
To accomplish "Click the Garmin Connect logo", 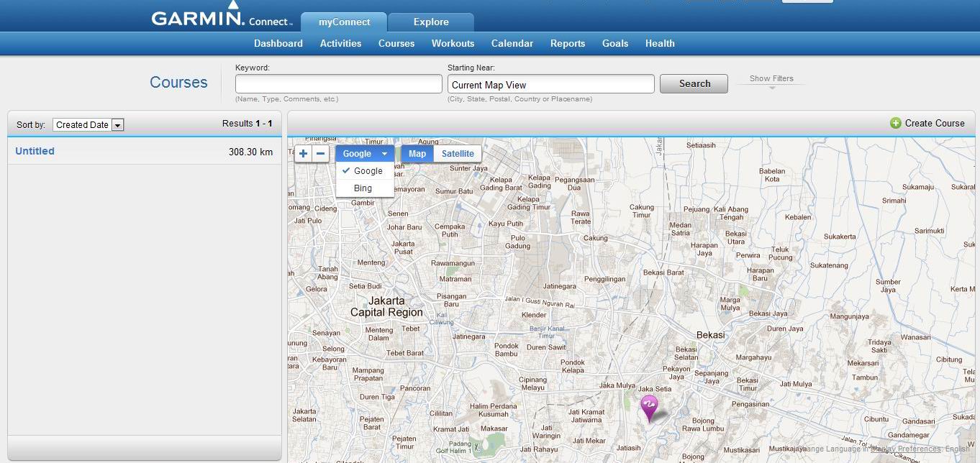I will click(x=222, y=15).
